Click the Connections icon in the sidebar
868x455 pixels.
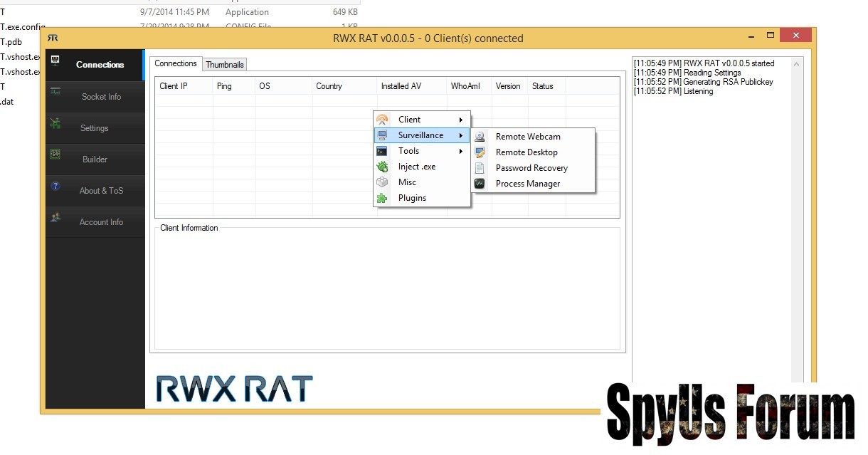coord(55,61)
